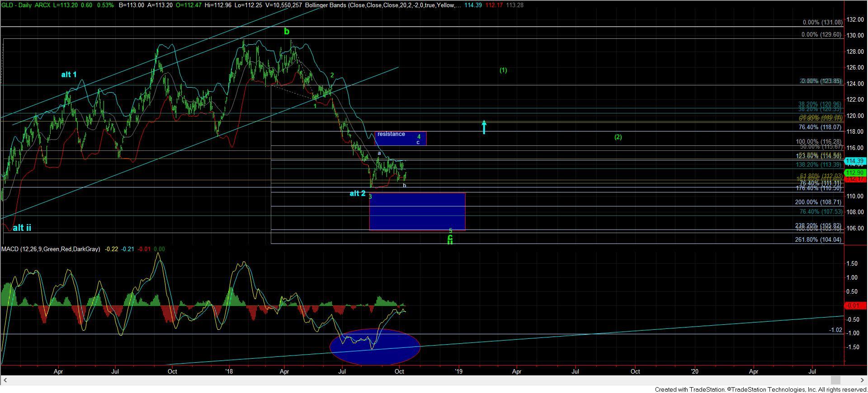The height and width of the screenshot is (393, 868).
Task: Click the green (1) wave projection label
Action: point(503,70)
